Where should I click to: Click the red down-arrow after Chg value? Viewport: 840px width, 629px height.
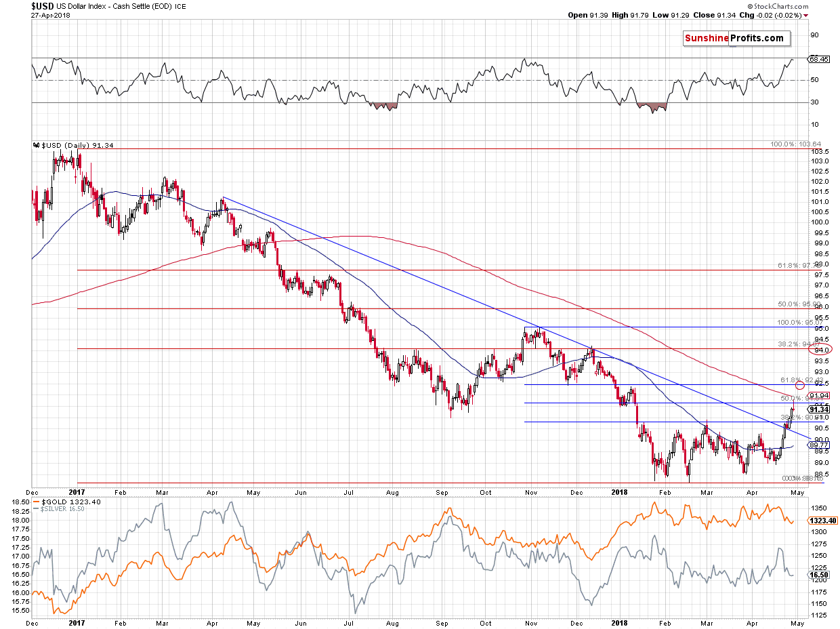(805, 15)
